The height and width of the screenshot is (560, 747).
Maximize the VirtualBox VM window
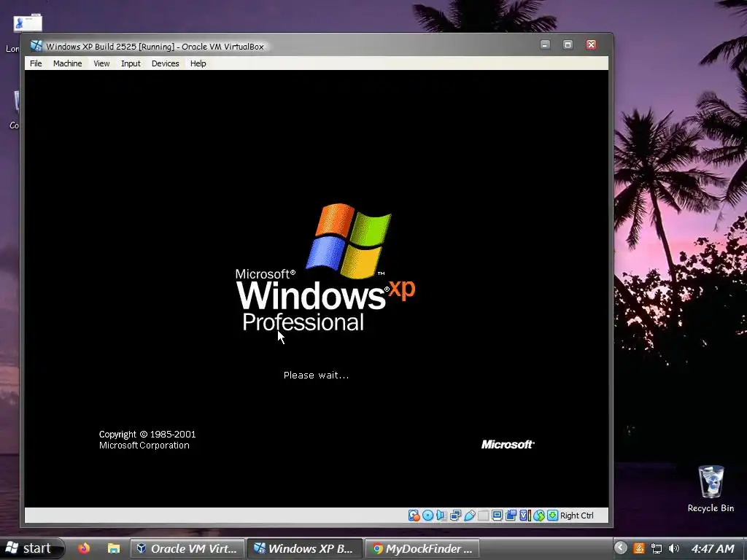coord(568,44)
